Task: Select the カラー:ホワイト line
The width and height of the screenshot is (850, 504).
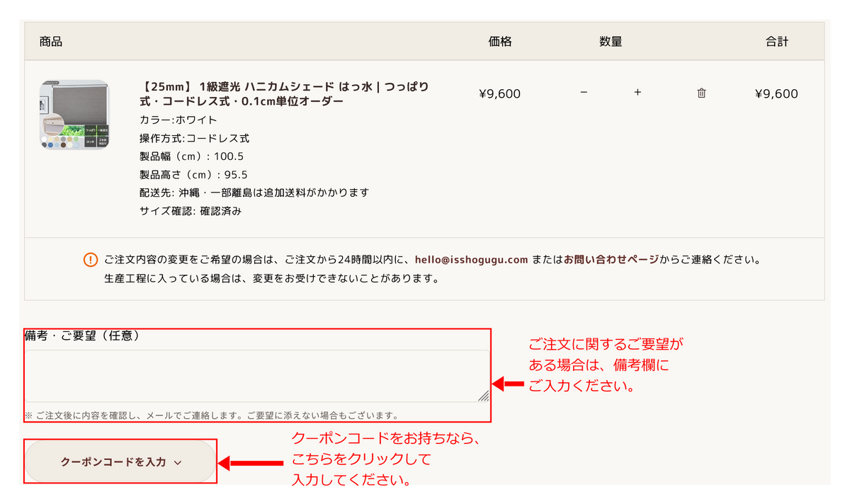Action: point(178,120)
